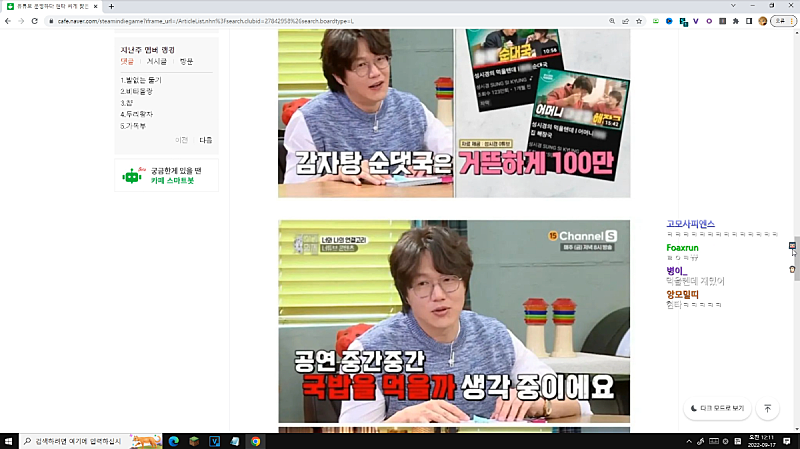Click the browser forward arrow

point(21,21)
